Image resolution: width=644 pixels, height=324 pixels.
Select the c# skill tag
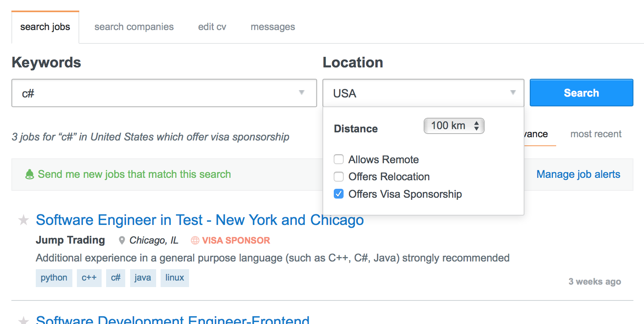(116, 278)
